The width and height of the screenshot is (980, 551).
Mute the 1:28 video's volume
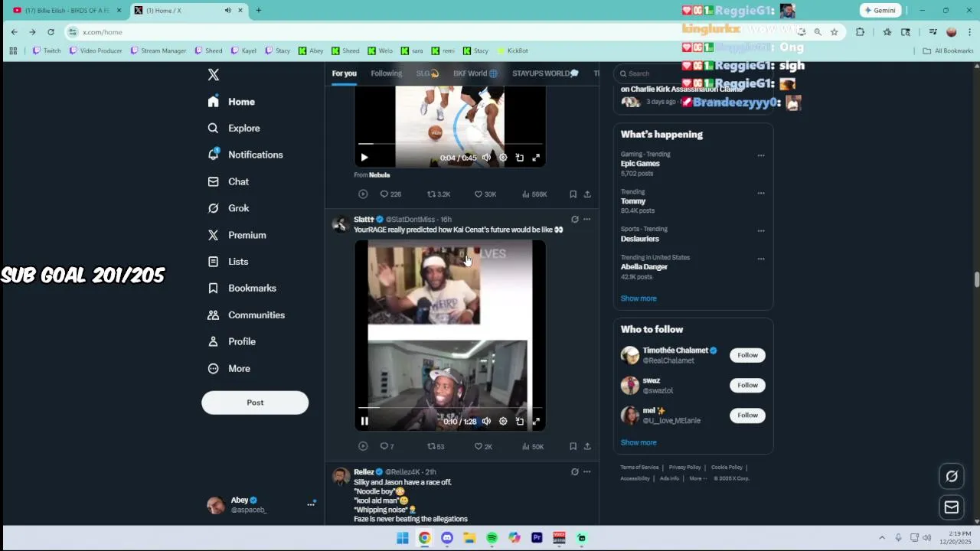click(x=486, y=421)
